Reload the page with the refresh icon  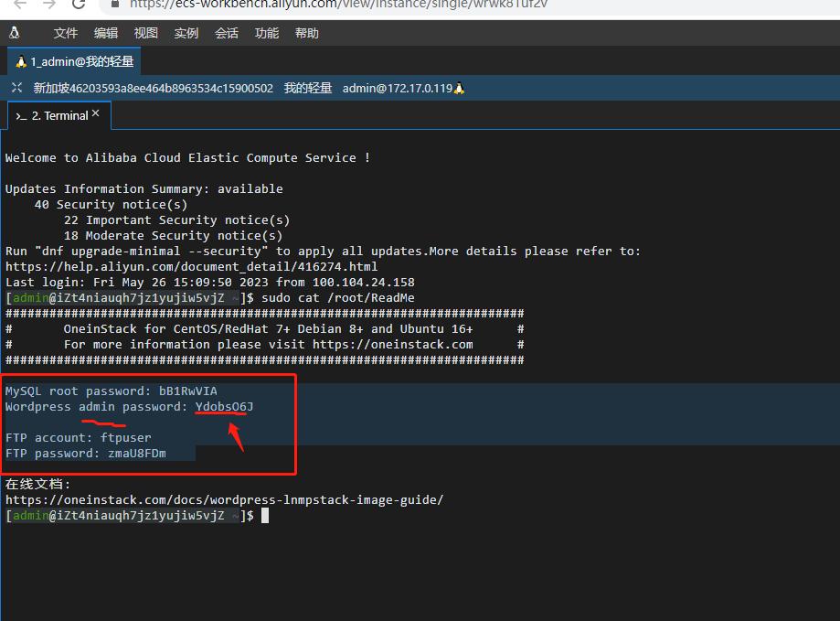click(x=79, y=4)
